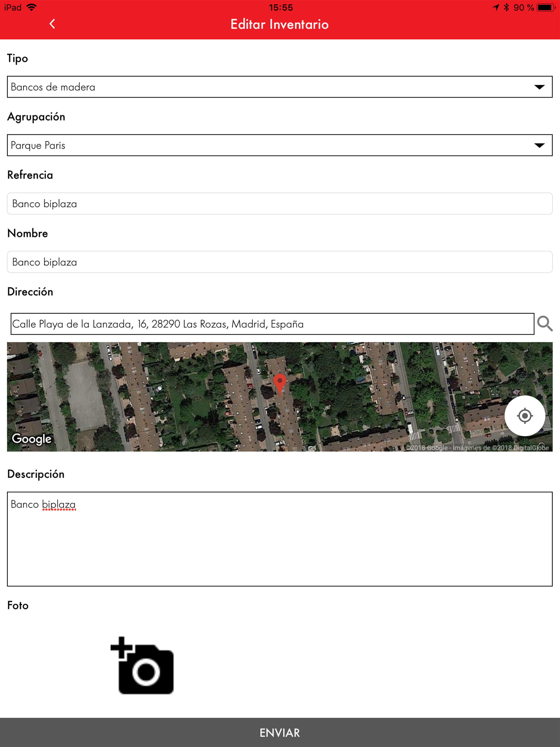Focus the Refrencia input field
The height and width of the screenshot is (747, 560).
280,204
